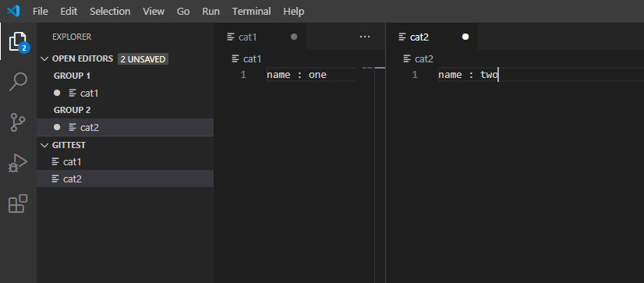Click the cat1 breadcrumb label

[x=252, y=58]
